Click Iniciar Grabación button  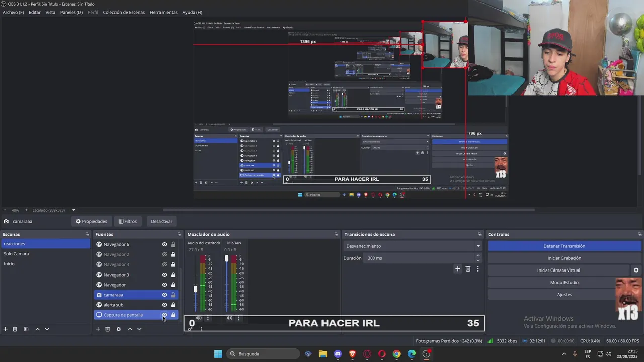pyautogui.click(x=564, y=258)
